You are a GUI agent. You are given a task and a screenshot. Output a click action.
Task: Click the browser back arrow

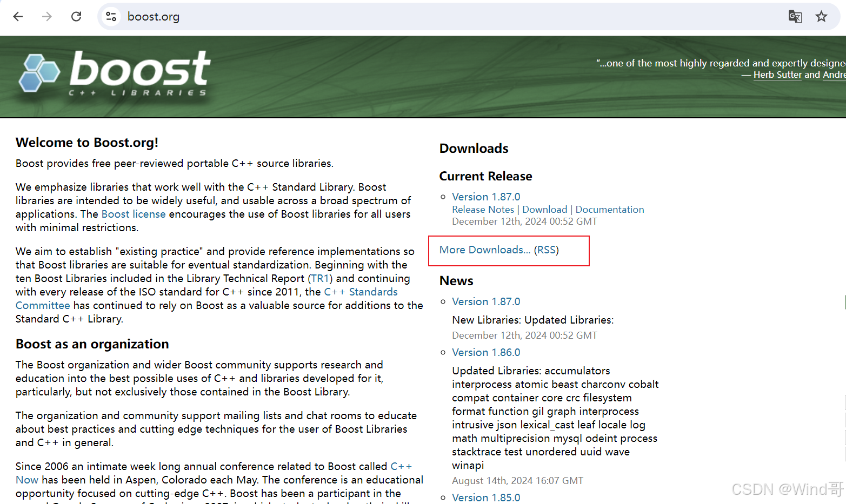tap(18, 16)
